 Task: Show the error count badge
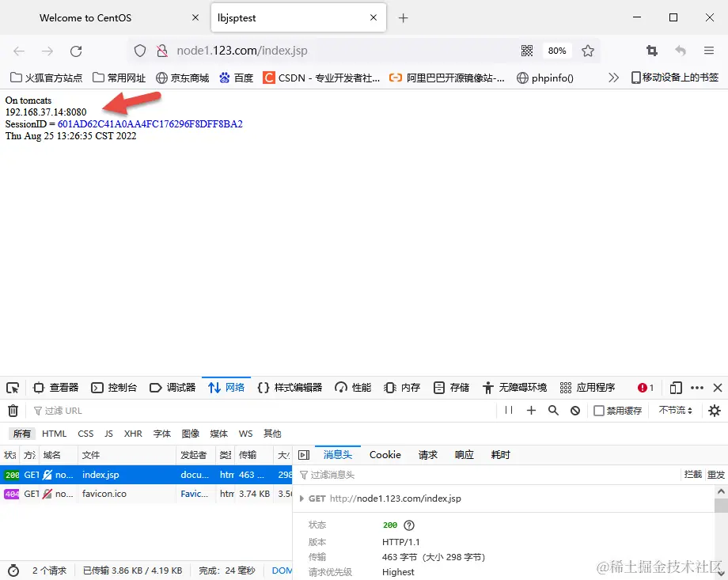click(x=646, y=388)
